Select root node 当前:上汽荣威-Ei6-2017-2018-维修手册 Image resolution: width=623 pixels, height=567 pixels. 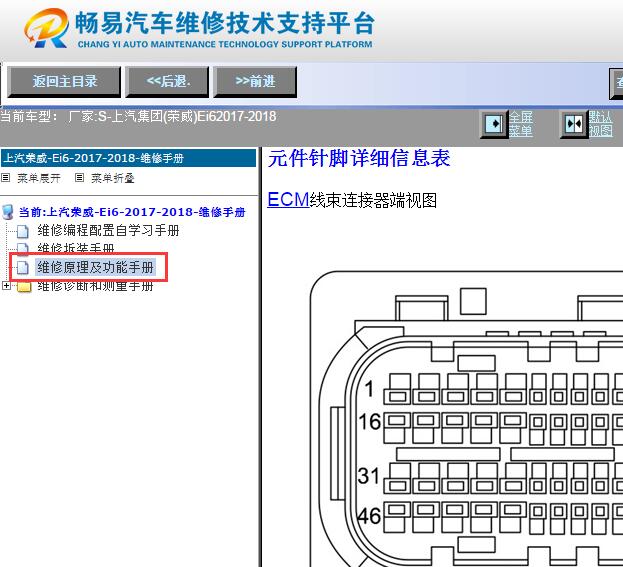point(132,212)
